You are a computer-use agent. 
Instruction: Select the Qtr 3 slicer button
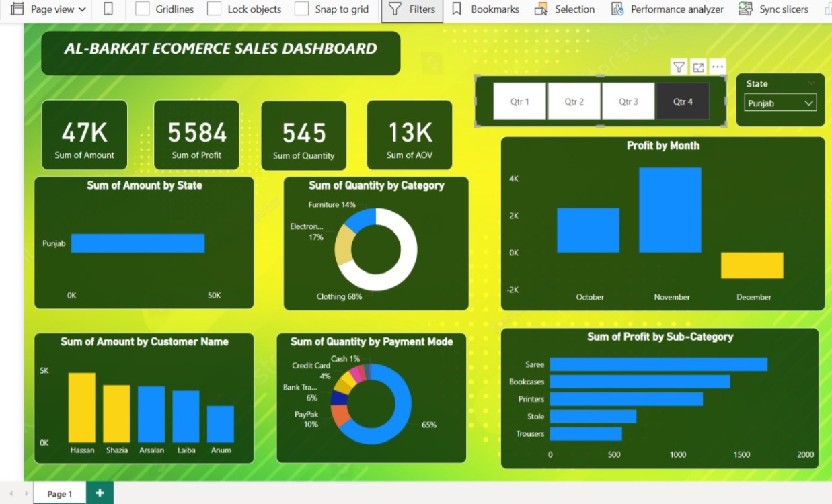click(628, 101)
